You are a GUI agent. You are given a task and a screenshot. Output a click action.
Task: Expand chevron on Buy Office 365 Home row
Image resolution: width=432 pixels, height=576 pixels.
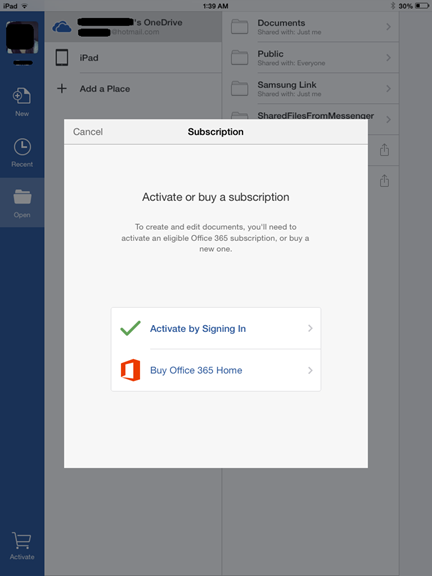310,370
